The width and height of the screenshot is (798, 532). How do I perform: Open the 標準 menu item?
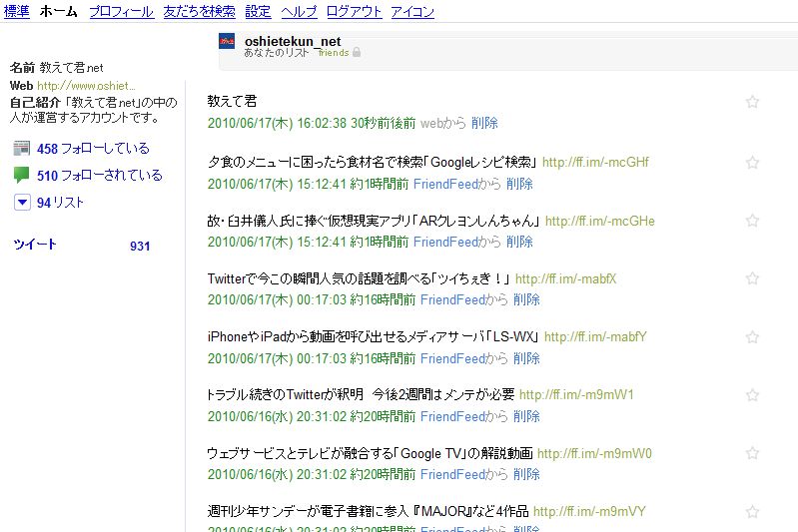tap(17, 11)
